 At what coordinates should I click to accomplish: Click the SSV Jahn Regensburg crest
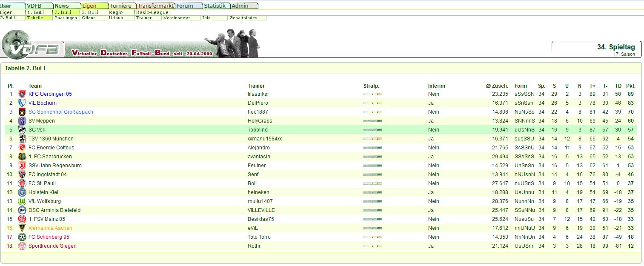[x=22, y=166]
